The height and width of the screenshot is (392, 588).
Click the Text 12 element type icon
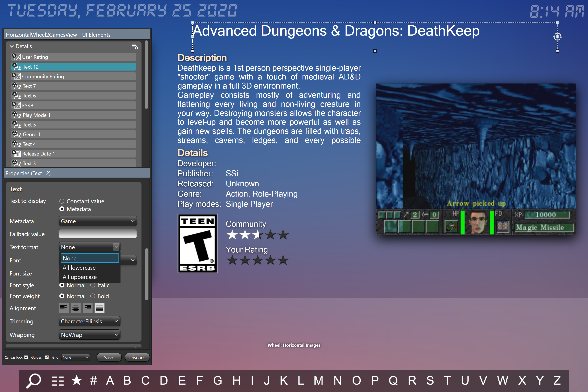tap(17, 67)
